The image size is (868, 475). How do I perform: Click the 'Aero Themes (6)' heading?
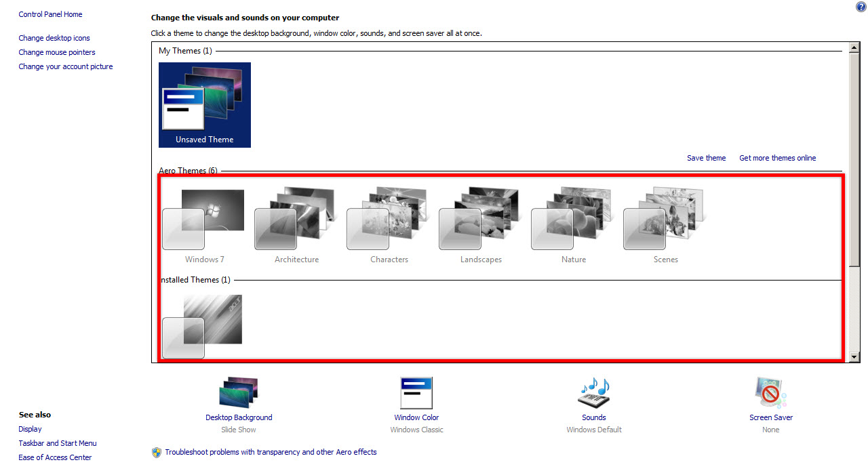[188, 170]
